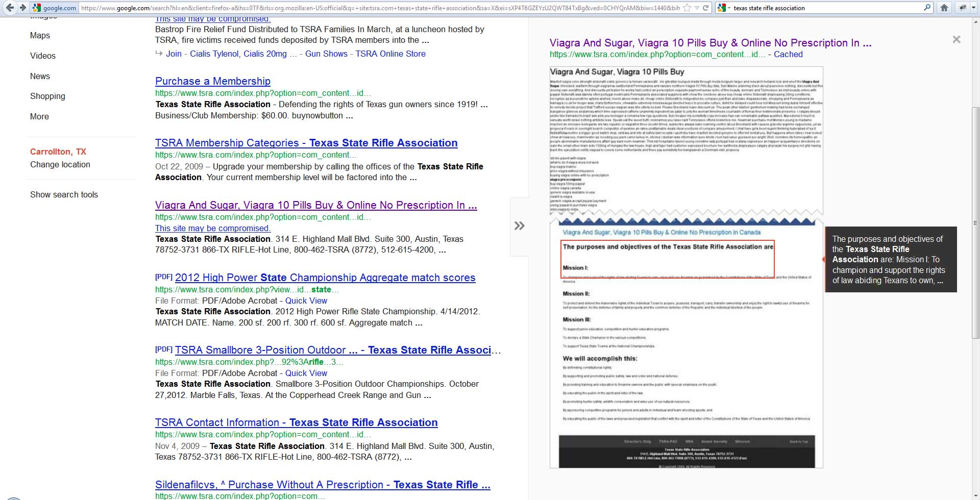Click Cached link in the preview panel

[x=788, y=54]
